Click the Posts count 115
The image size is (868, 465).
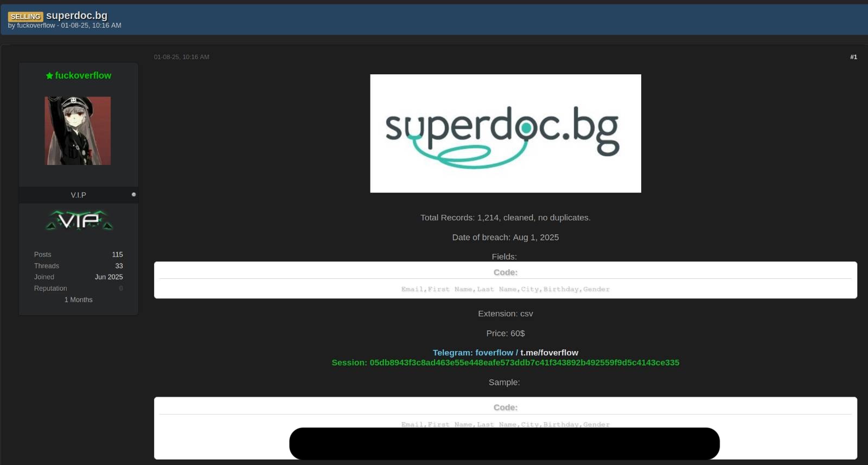coord(118,254)
